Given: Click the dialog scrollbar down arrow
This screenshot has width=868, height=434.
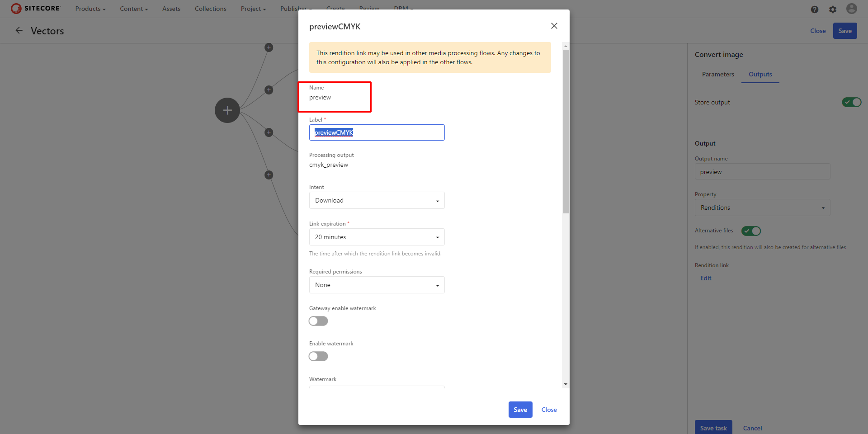Looking at the screenshot, I should click(x=566, y=384).
